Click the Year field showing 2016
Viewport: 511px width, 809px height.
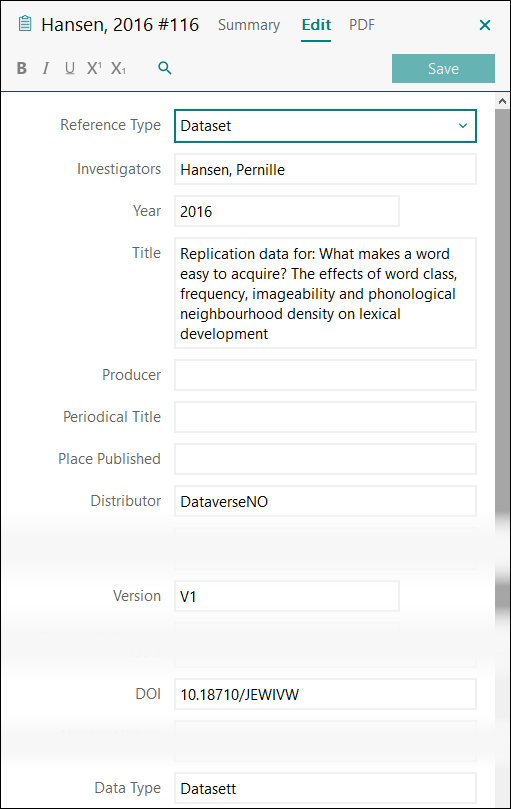(x=286, y=211)
